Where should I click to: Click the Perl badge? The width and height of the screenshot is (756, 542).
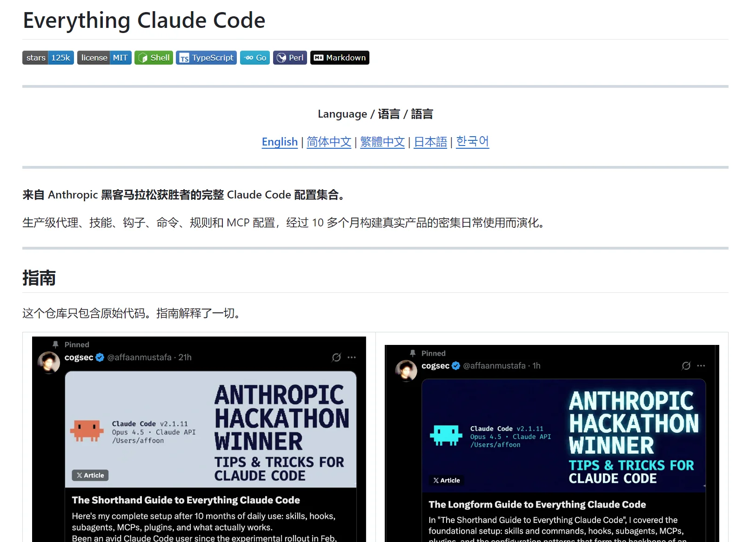(289, 57)
